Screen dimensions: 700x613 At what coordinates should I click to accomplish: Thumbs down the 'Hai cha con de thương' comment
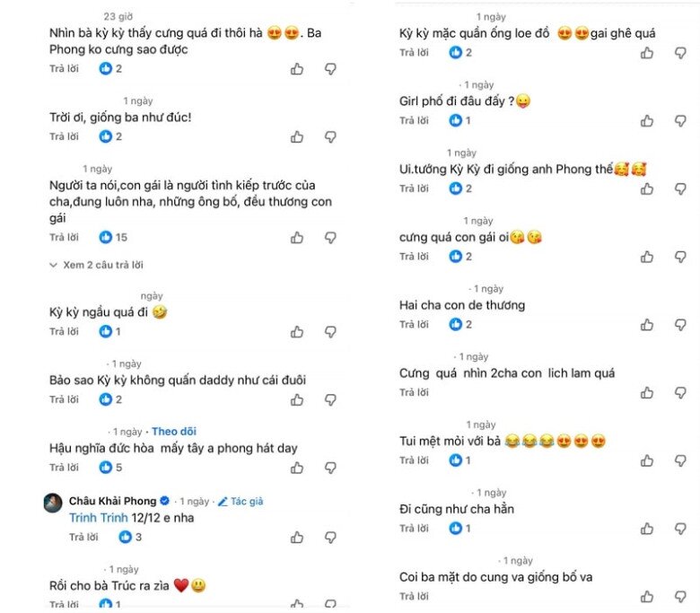680,325
